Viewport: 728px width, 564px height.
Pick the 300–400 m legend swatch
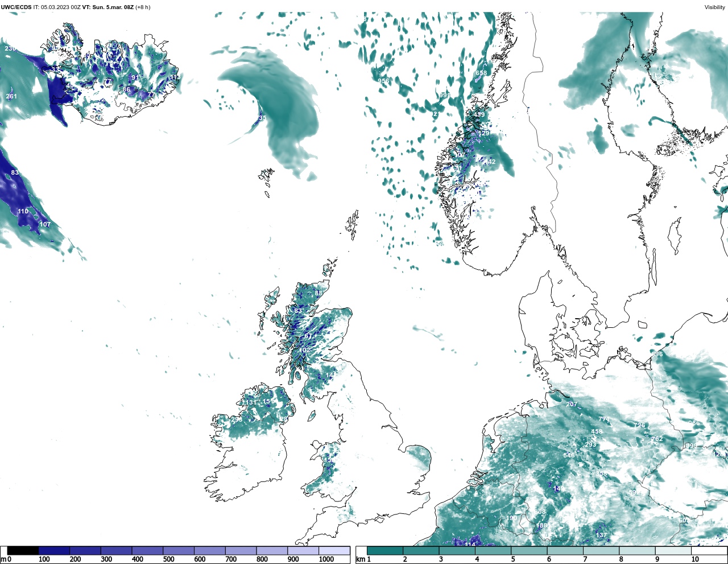(116, 551)
